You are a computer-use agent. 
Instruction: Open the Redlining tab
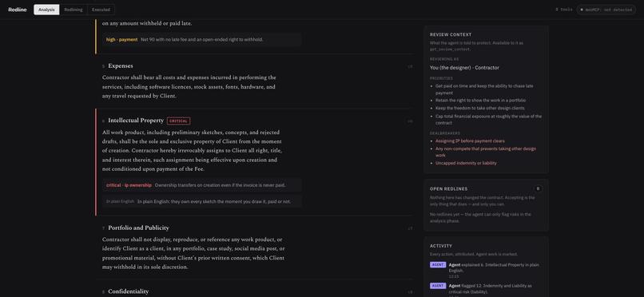(x=73, y=10)
